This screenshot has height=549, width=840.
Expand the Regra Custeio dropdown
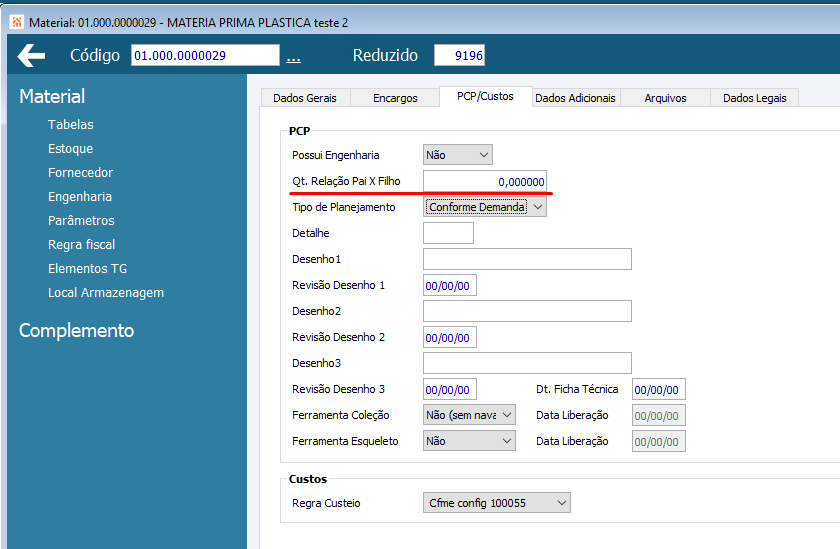pyautogui.click(x=497, y=503)
